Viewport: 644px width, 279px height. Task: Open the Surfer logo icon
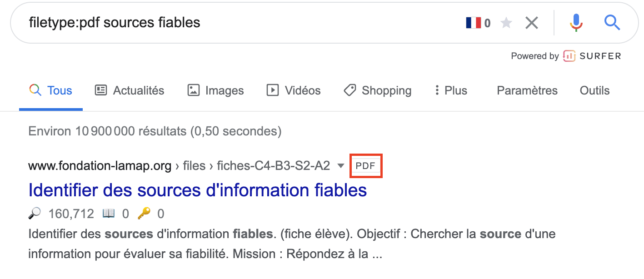click(x=569, y=56)
